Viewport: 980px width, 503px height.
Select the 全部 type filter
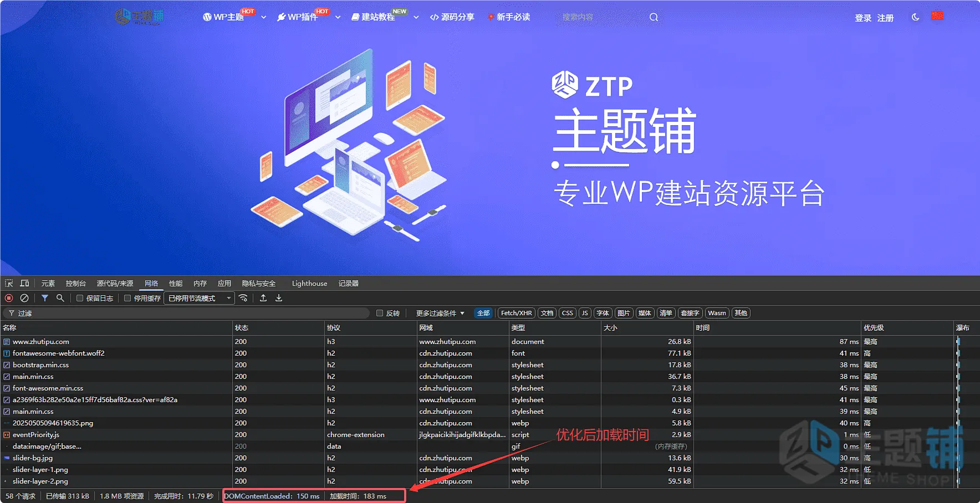pos(483,313)
